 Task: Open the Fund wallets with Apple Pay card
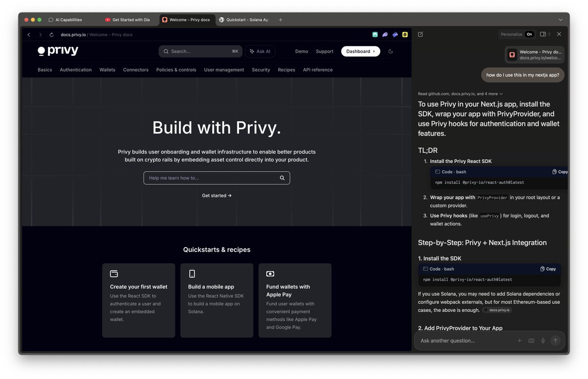coord(295,301)
